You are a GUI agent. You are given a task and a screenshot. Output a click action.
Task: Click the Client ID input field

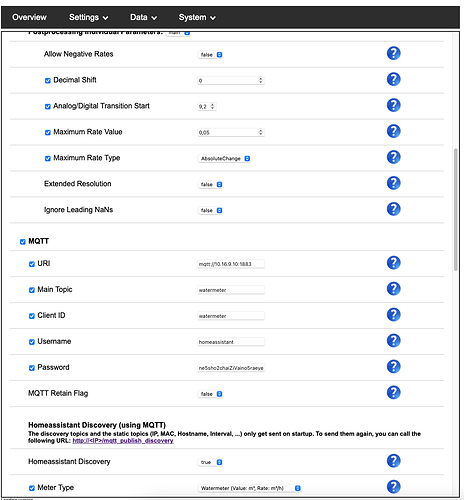pyautogui.click(x=231, y=316)
